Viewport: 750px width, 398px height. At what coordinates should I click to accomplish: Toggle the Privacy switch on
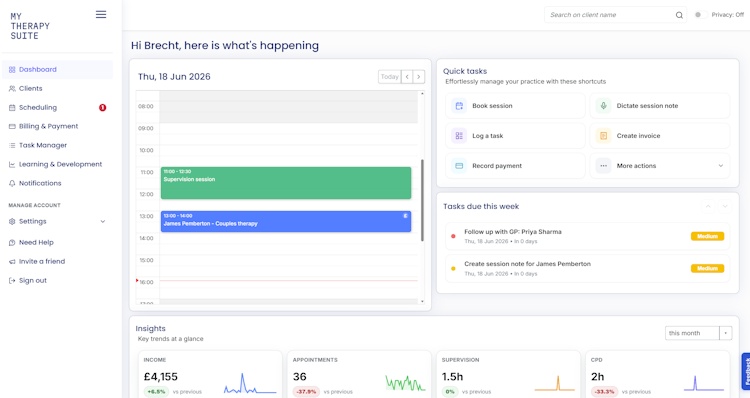point(701,15)
